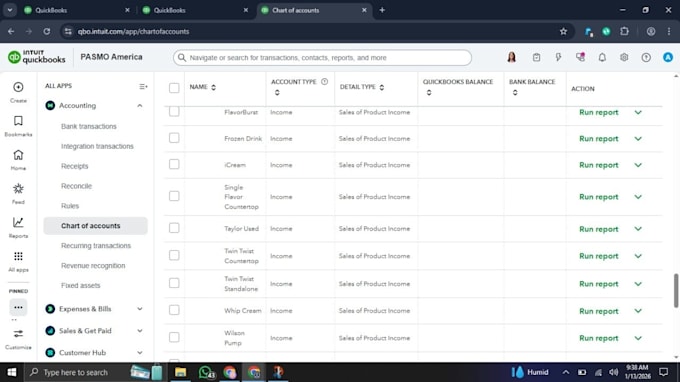Open Reports in the left rail

click(18, 222)
